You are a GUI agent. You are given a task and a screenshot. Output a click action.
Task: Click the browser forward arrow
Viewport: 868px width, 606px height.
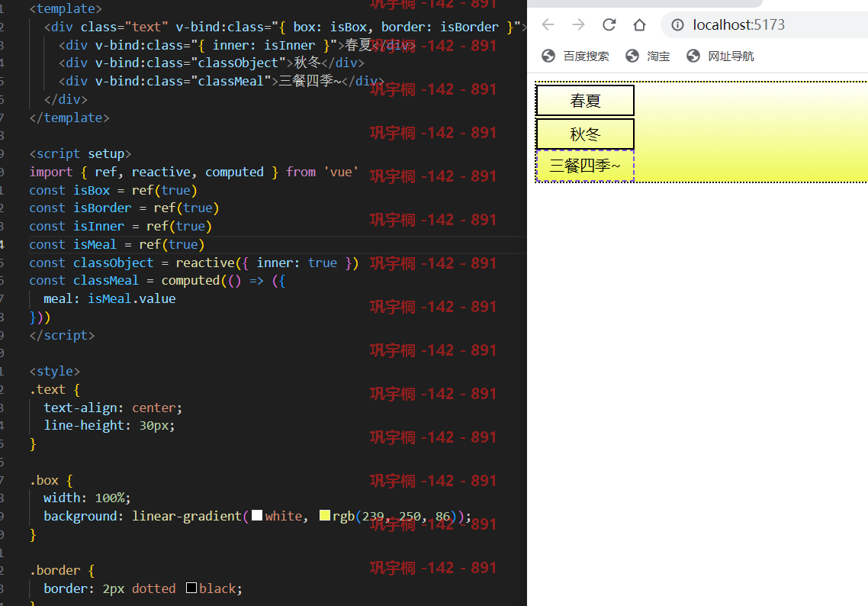click(578, 24)
